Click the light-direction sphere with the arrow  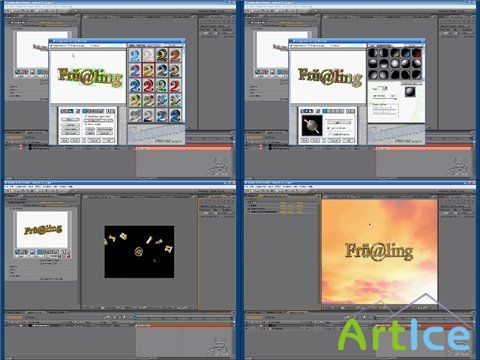tap(312, 125)
